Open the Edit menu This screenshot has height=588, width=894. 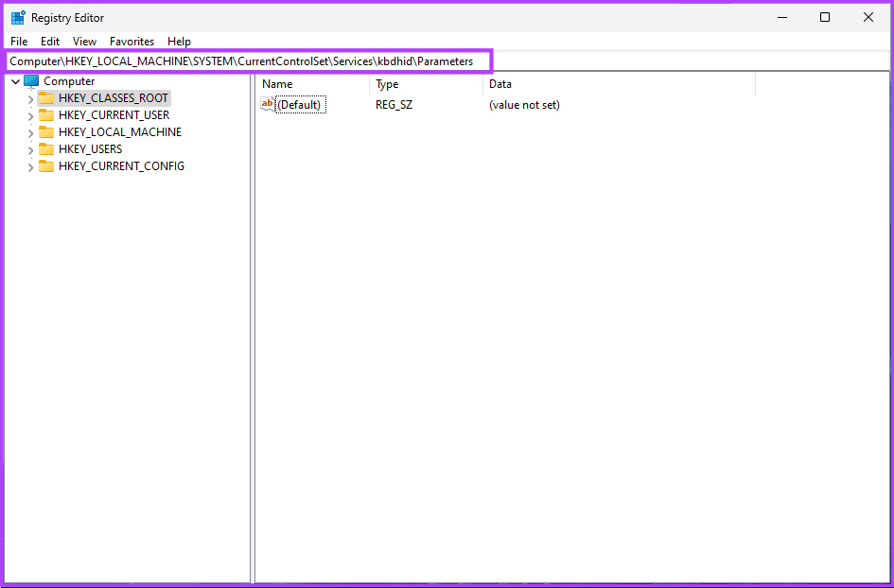point(50,42)
